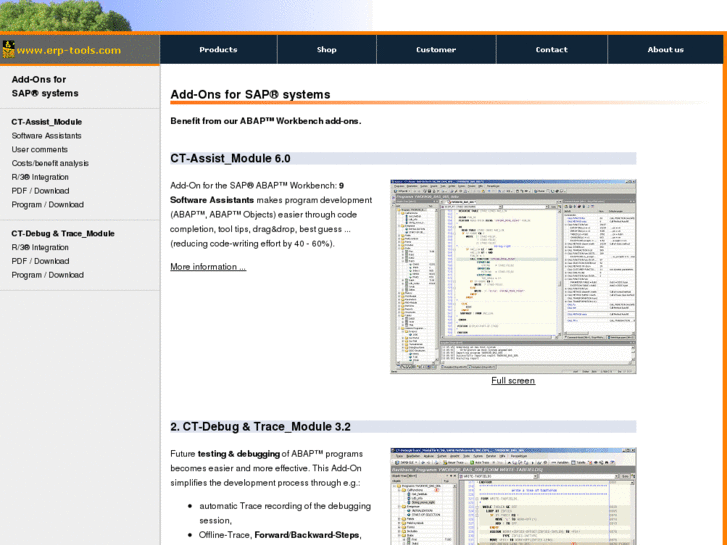Open the CT-Debug & Trace screenshot thumbnail
Viewport: 727px width, 545px height.
pos(512,496)
